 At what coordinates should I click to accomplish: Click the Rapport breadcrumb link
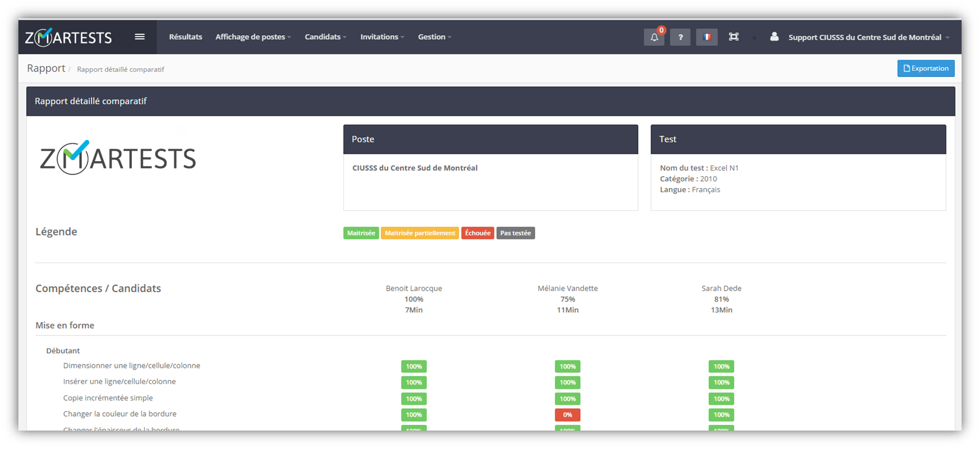point(46,69)
